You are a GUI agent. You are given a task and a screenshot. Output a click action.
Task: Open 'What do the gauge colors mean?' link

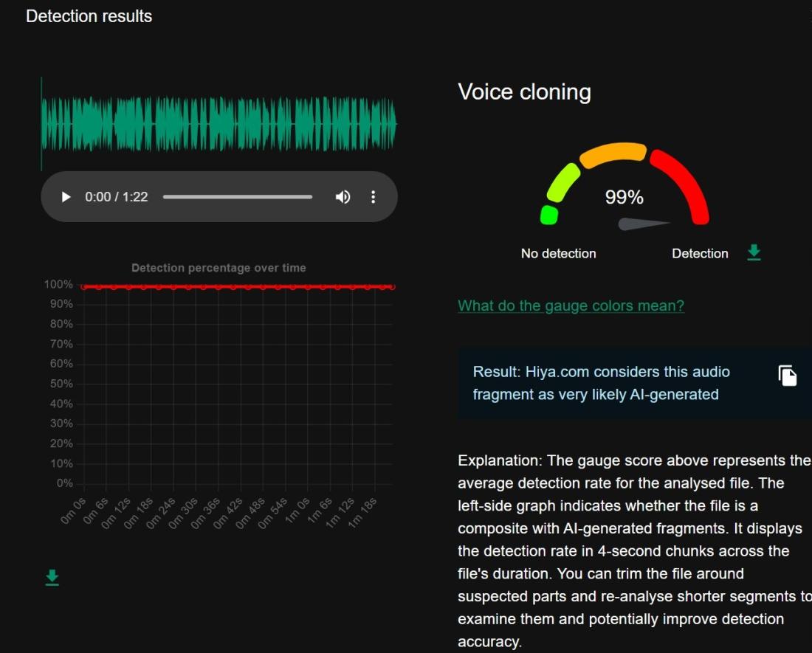571,305
